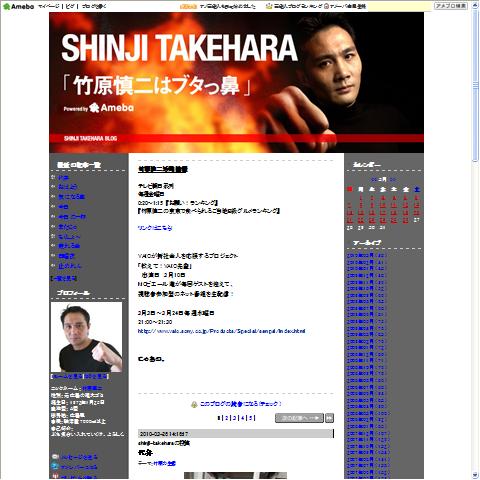Open pagination page 2

click(227, 418)
